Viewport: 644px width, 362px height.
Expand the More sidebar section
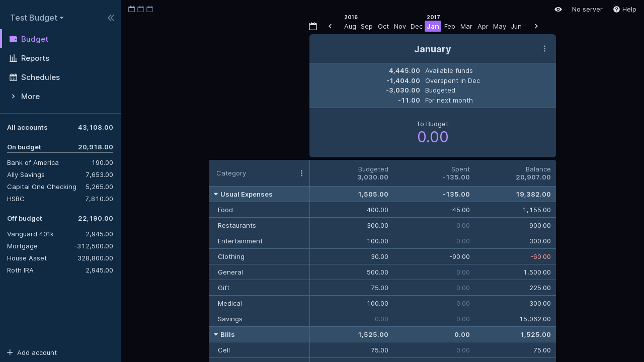pyautogui.click(x=30, y=97)
